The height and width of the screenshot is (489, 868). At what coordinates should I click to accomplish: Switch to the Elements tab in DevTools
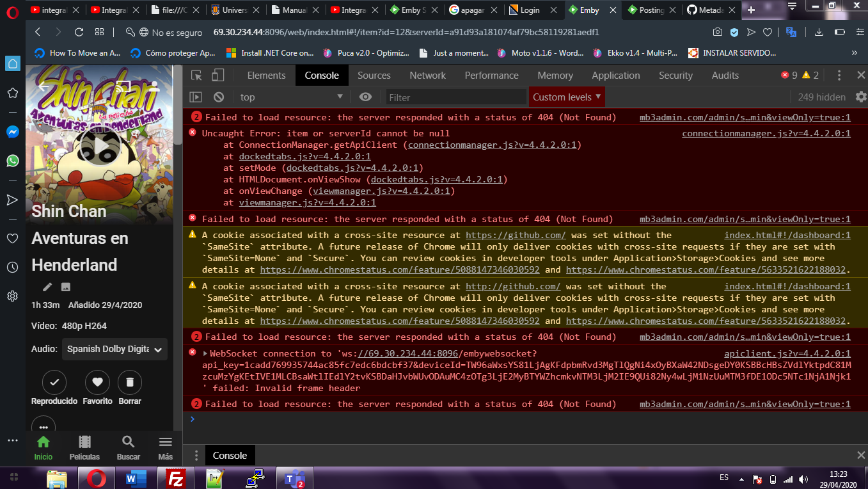tap(265, 75)
